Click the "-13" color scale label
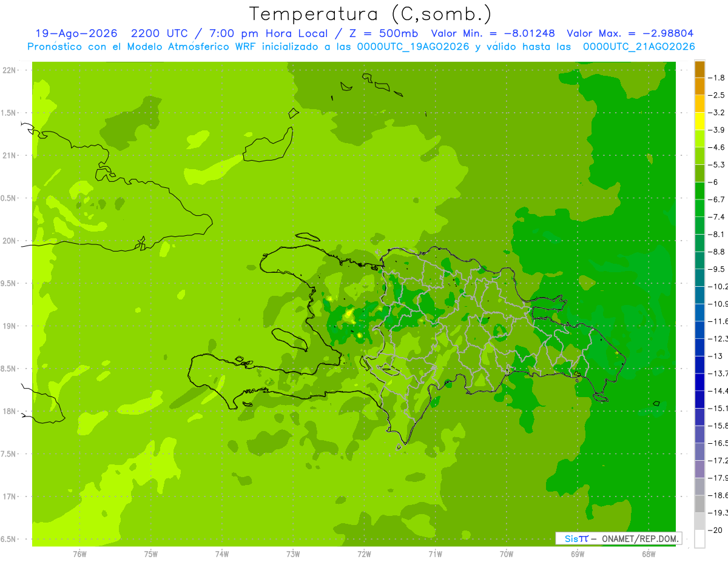Screen dimensions: 728x562 point(715,356)
